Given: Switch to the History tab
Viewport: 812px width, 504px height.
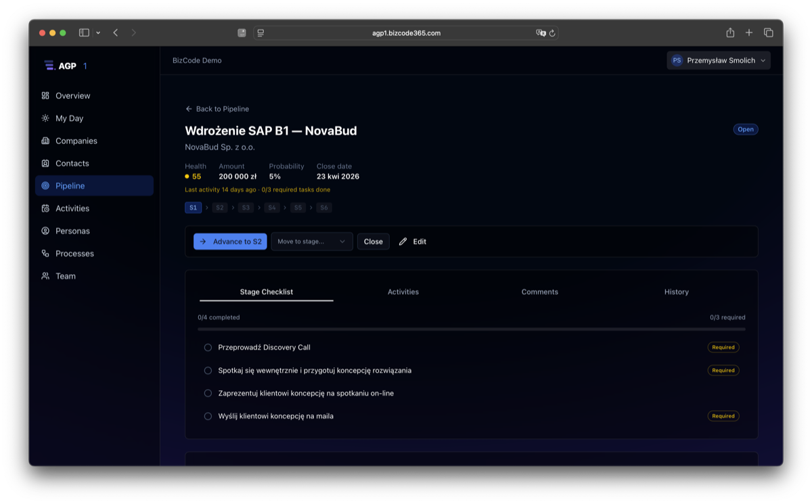Looking at the screenshot, I should pyautogui.click(x=676, y=292).
